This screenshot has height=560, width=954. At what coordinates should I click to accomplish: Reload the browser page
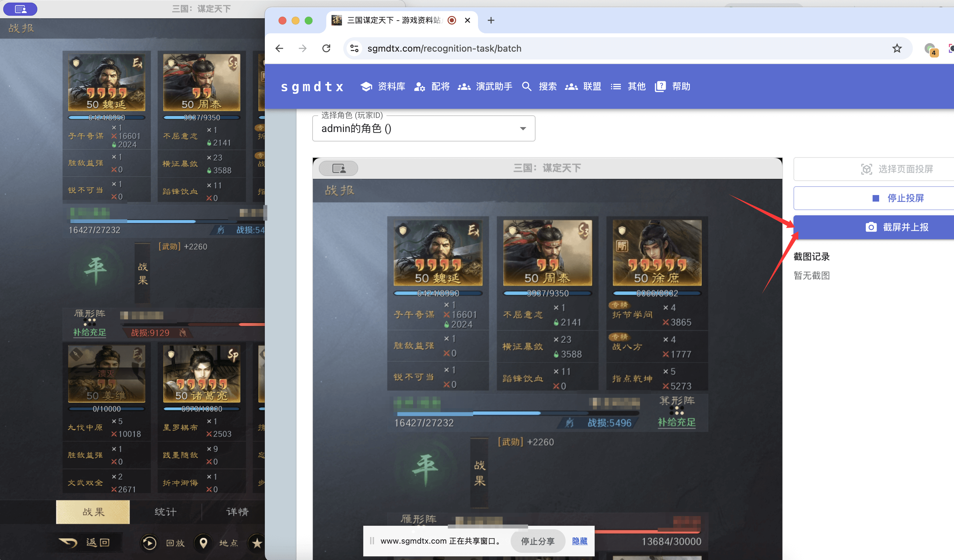click(x=326, y=48)
